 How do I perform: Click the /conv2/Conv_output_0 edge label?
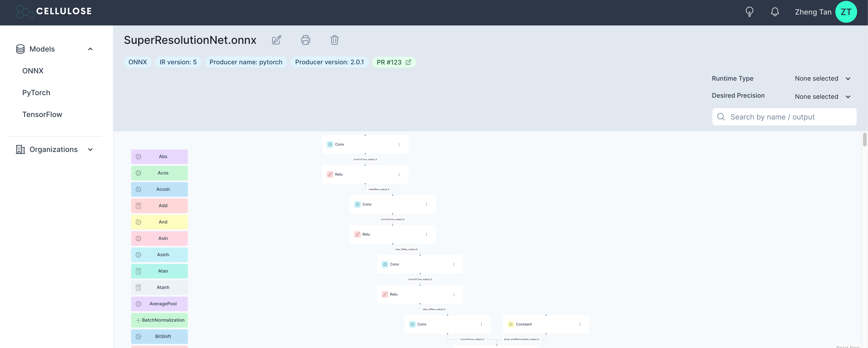(x=392, y=219)
